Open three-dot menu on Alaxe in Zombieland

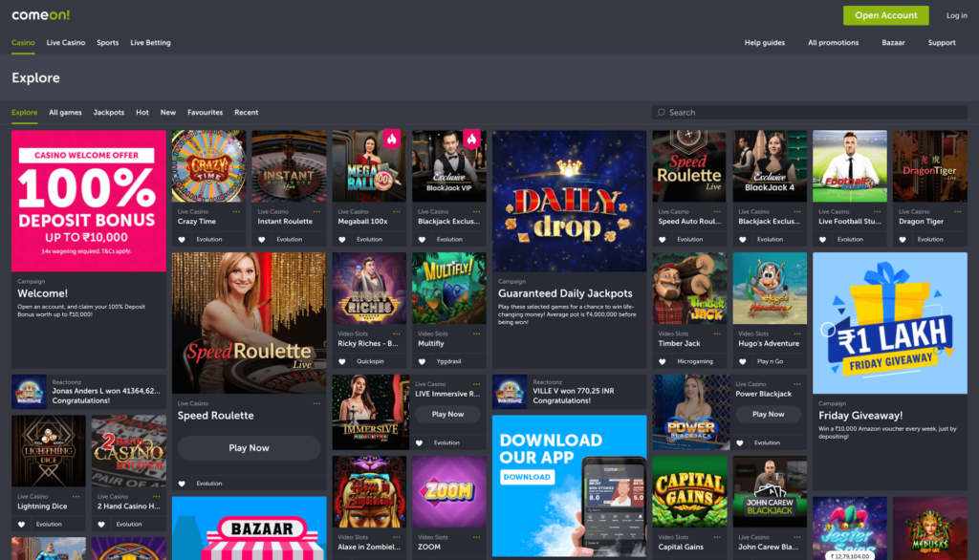397,537
